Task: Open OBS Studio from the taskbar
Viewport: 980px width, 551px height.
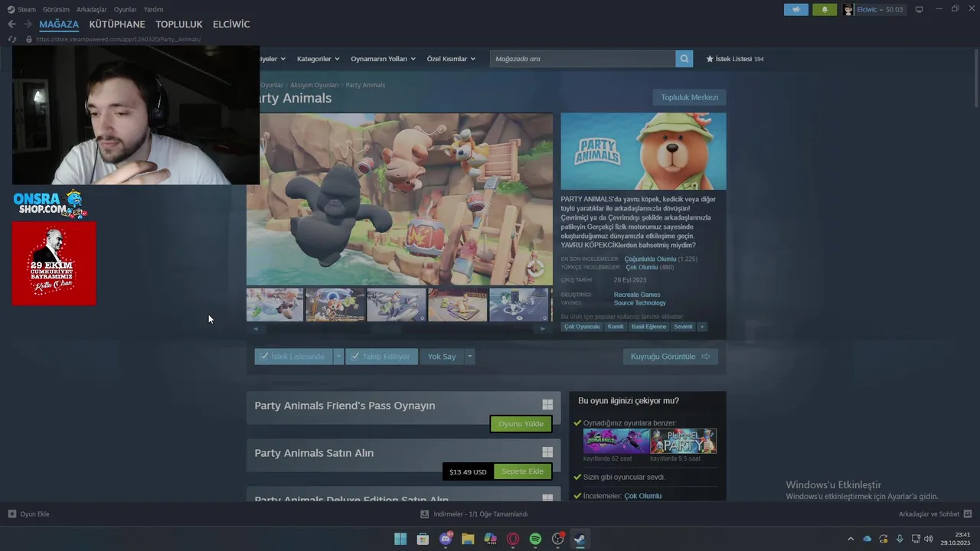Action: click(x=558, y=539)
